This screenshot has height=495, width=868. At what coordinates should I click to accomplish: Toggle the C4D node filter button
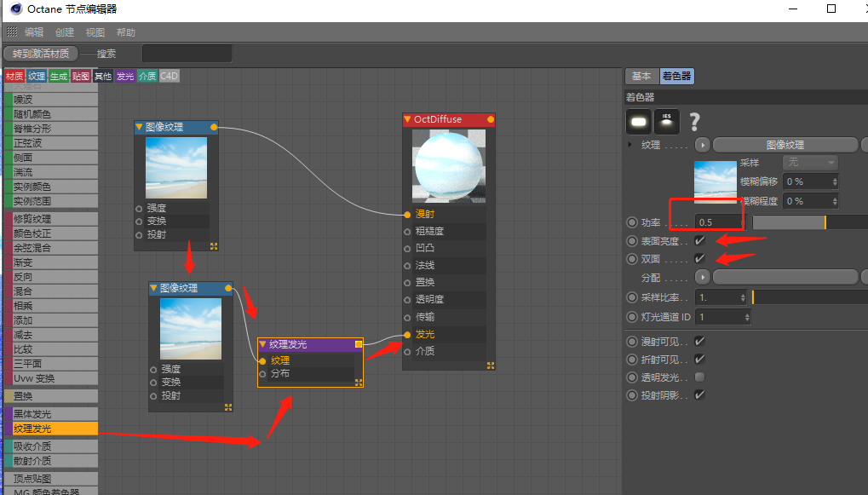coord(170,76)
